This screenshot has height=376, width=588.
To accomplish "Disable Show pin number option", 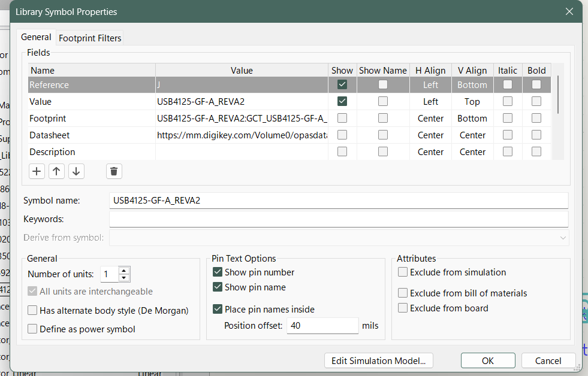I will (218, 272).
